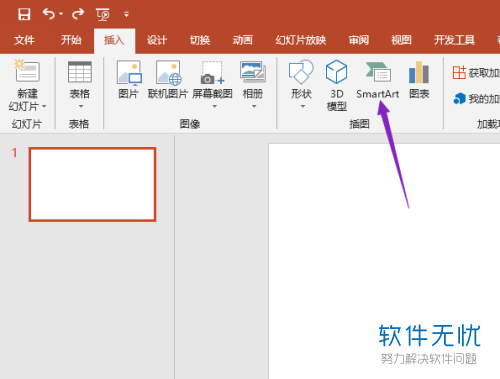Switch to the 开始 tab
The width and height of the screenshot is (500, 379).
71,40
